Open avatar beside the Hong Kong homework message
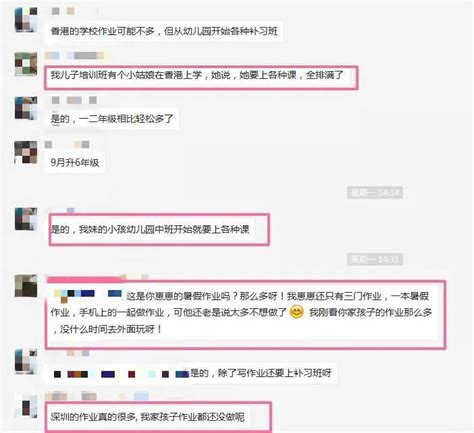 coord(26,20)
